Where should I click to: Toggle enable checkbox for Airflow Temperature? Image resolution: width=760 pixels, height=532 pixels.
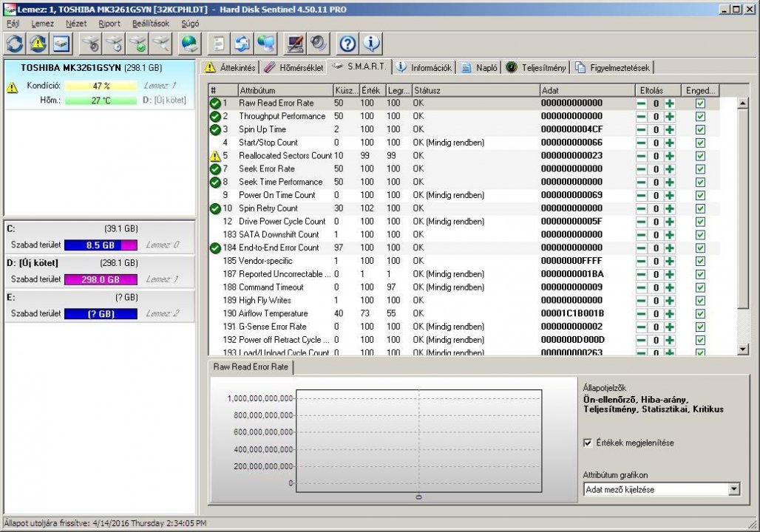(x=700, y=313)
